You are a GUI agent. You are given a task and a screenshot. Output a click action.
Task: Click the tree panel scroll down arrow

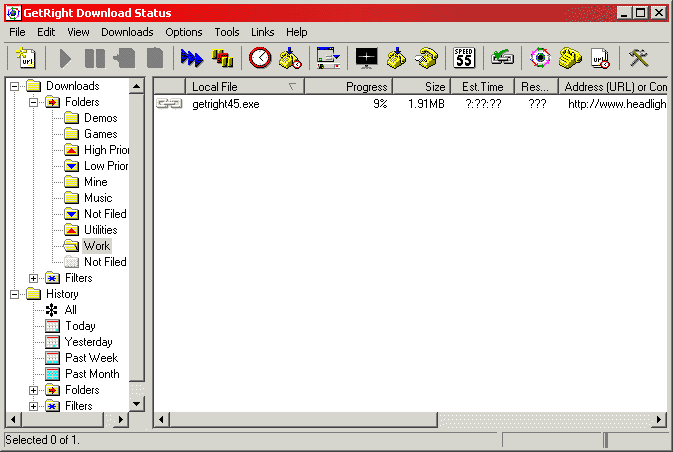point(136,403)
